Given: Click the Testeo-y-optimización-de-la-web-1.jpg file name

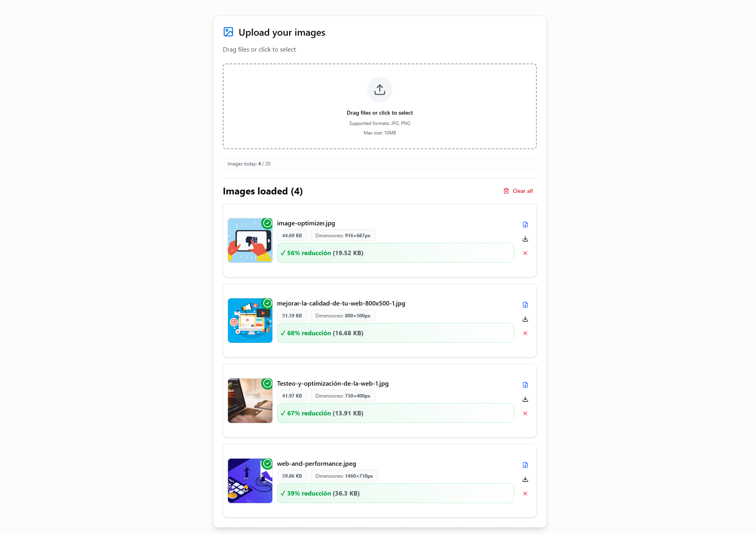Looking at the screenshot, I should coord(333,384).
